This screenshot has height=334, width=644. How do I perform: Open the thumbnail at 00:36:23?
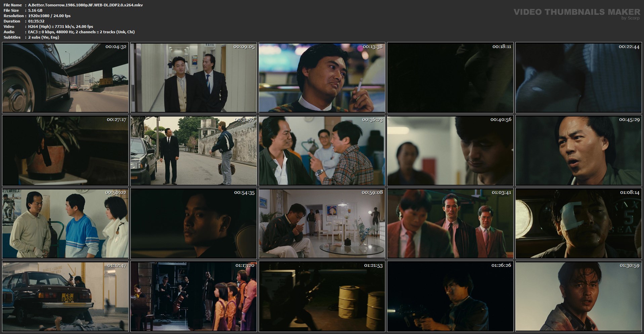click(322, 151)
